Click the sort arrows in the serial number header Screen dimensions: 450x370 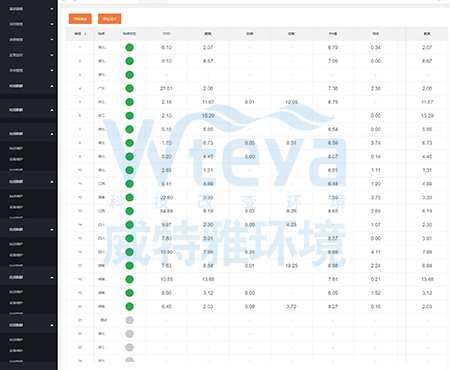point(85,34)
